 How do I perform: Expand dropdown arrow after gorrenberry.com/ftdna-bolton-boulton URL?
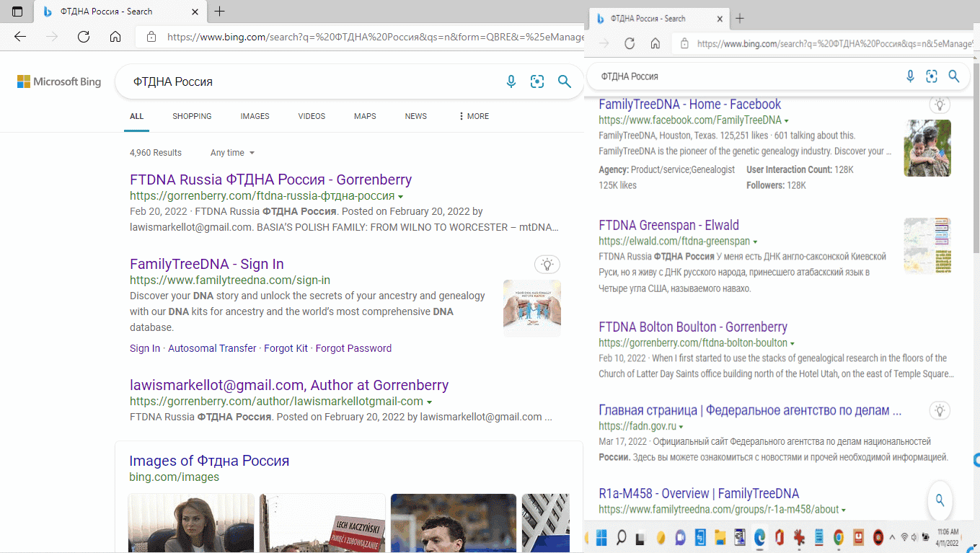point(793,344)
